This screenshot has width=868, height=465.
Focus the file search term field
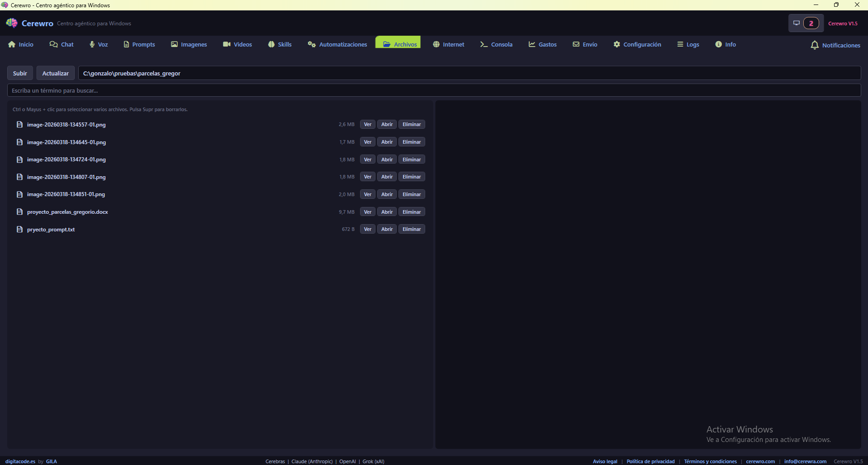pos(433,90)
